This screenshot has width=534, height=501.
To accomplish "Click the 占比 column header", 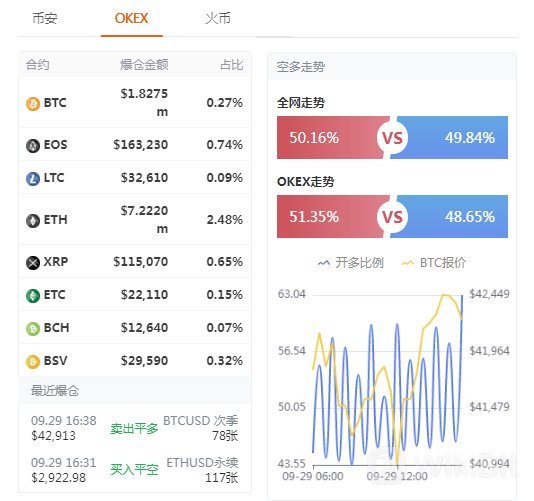I will click(232, 65).
